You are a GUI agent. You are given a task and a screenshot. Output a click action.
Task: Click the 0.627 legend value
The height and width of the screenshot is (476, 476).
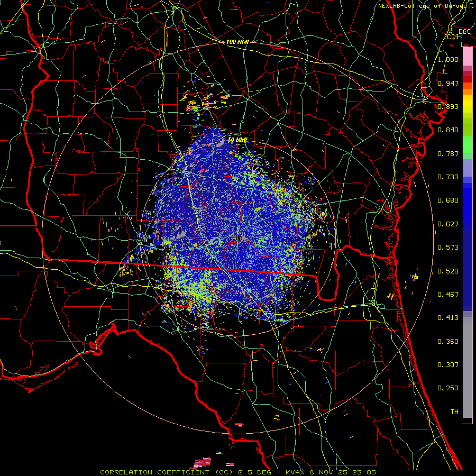tap(448, 224)
